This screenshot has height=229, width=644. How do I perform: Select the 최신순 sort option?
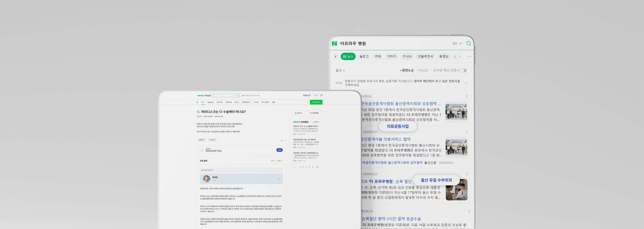tap(423, 71)
